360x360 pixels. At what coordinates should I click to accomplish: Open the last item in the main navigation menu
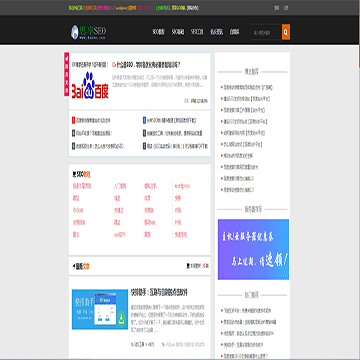234,32
